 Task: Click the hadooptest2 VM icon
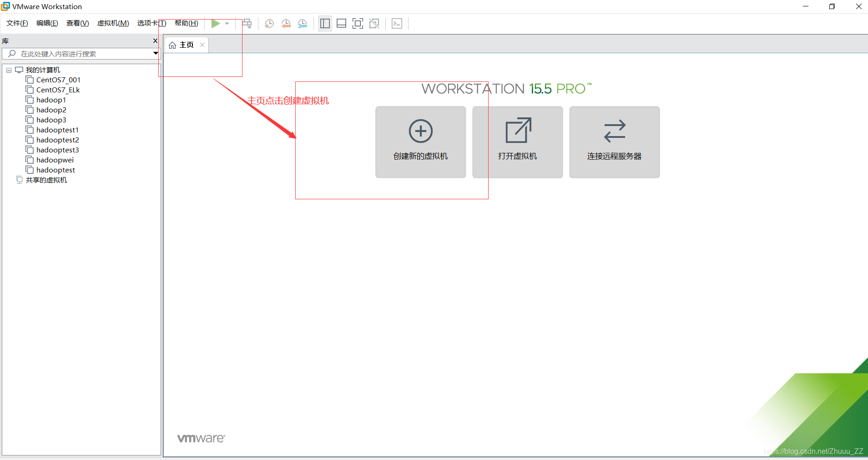click(30, 140)
